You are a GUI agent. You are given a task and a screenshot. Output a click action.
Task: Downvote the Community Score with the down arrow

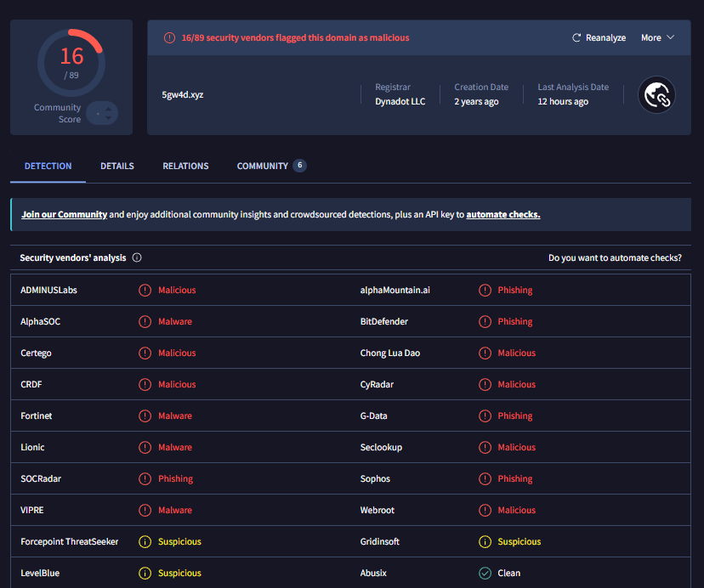pyautogui.click(x=108, y=118)
